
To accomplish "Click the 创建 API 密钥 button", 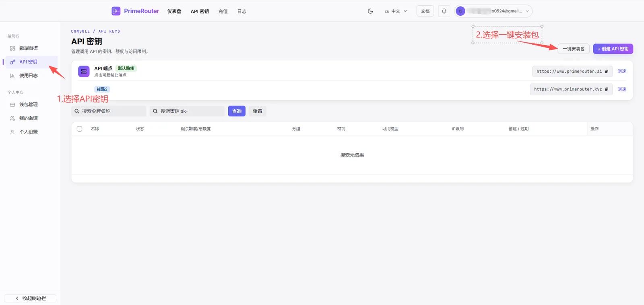I will coord(613,49).
